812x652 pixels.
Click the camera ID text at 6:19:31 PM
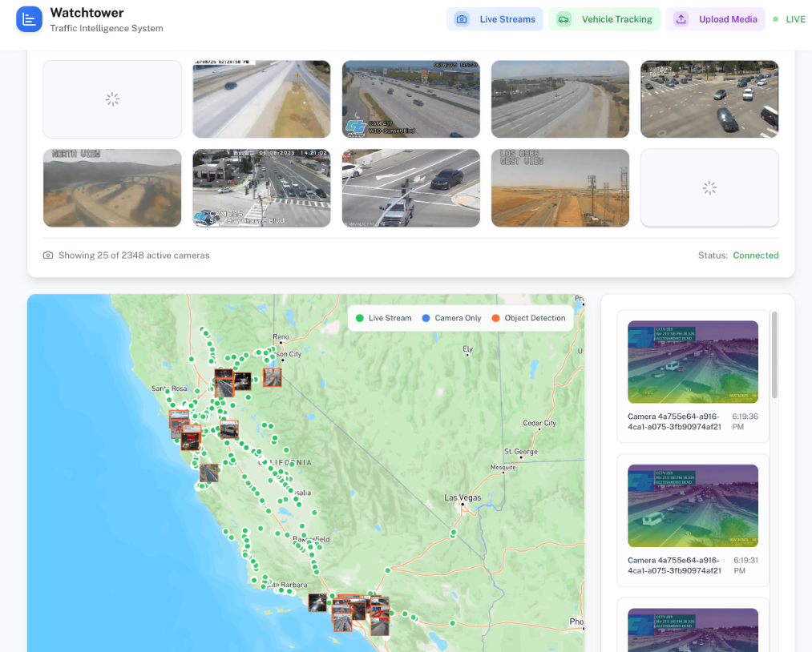pyautogui.click(x=674, y=565)
